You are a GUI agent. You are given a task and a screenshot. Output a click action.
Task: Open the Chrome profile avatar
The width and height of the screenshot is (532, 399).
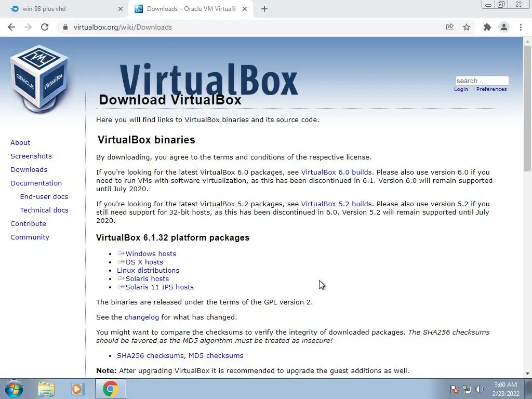pos(504,27)
